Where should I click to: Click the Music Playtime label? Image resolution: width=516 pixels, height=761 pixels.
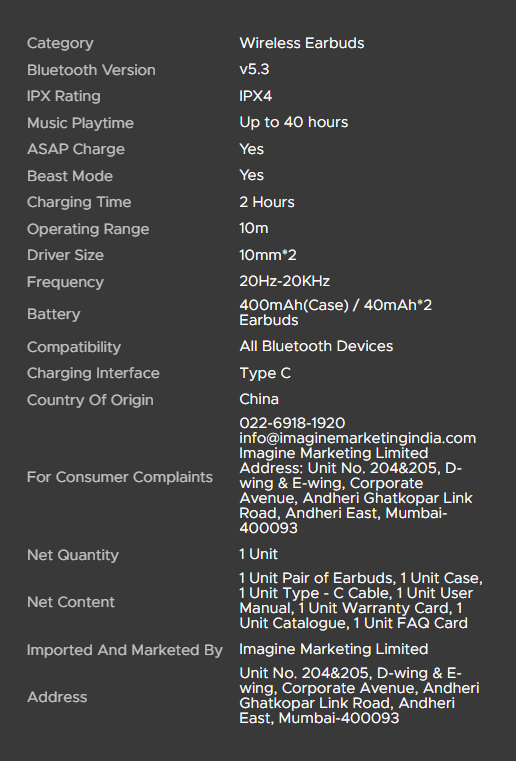pyautogui.click(x=80, y=123)
